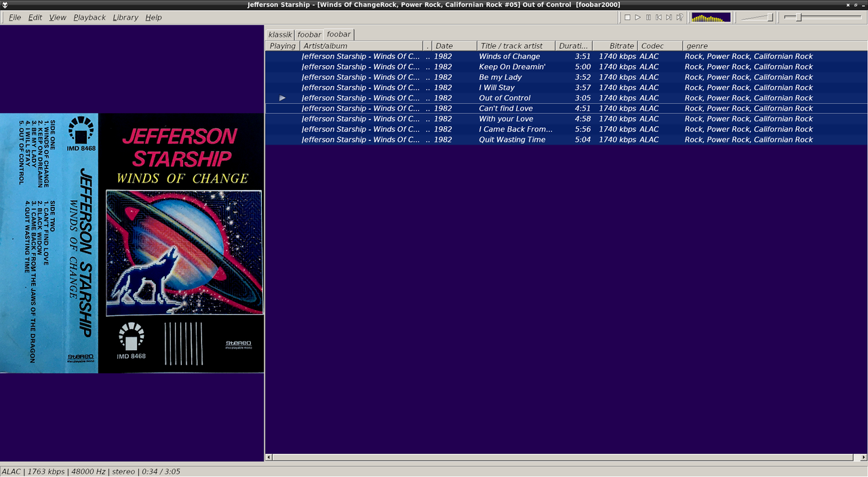Click the Play button in toolbar
The height and width of the screenshot is (477, 868).
coord(637,17)
